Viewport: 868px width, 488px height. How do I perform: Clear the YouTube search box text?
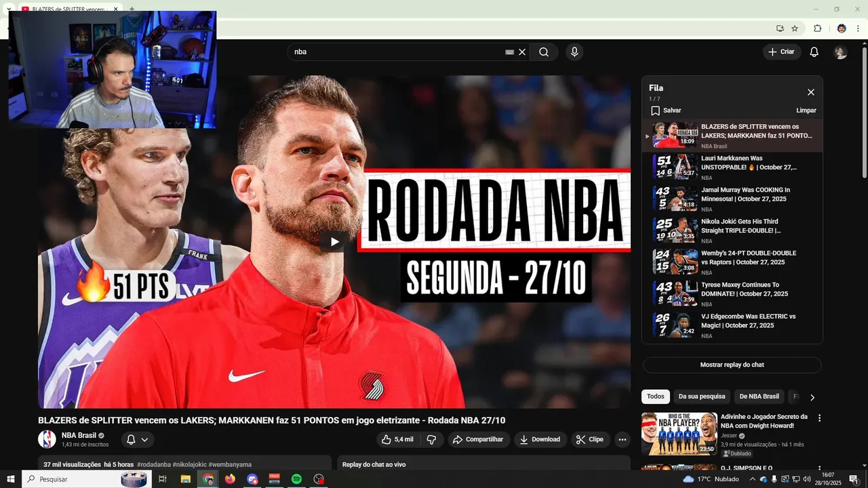point(522,52)
